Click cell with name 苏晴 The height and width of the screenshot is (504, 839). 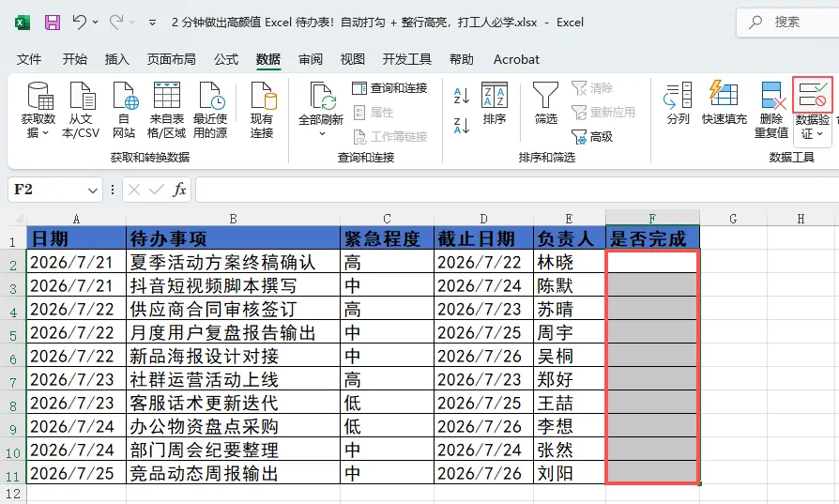tap(570, 309)
